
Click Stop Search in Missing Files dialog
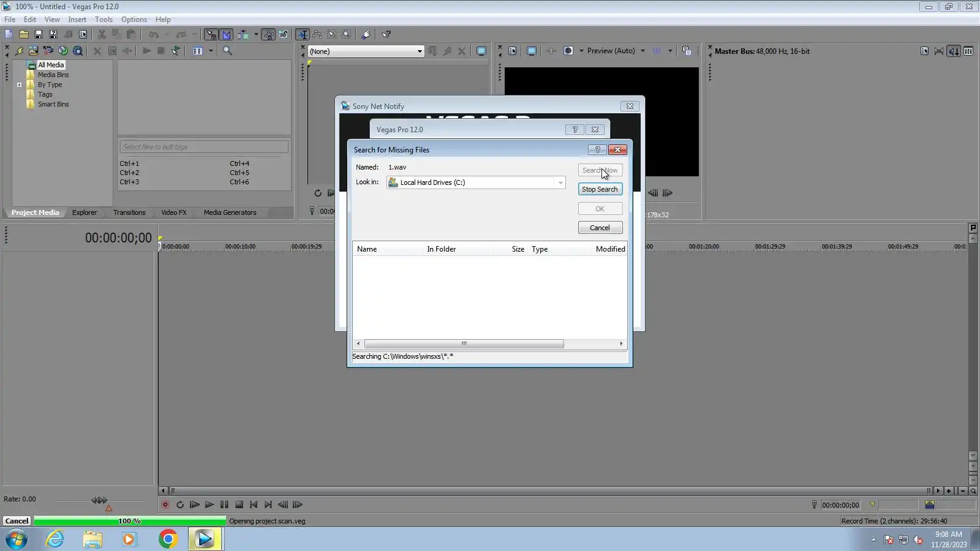[x=600, y=189]
